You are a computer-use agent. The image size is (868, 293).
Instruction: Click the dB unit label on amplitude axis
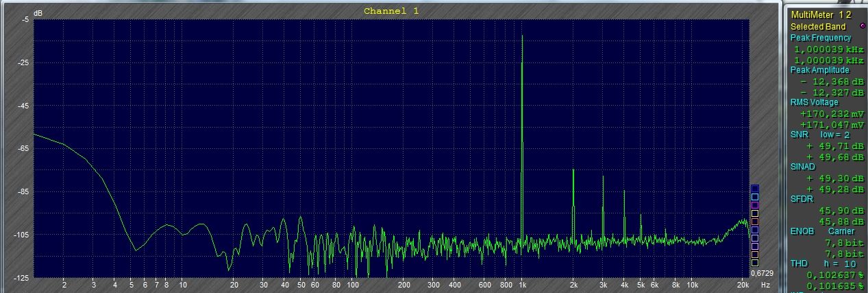[37, 13]
